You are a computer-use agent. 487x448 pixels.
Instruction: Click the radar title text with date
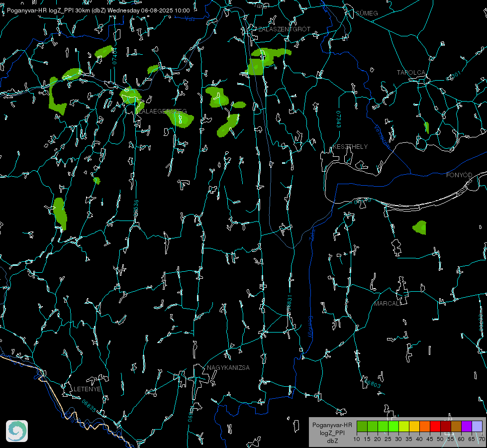[x=98, y=10]
